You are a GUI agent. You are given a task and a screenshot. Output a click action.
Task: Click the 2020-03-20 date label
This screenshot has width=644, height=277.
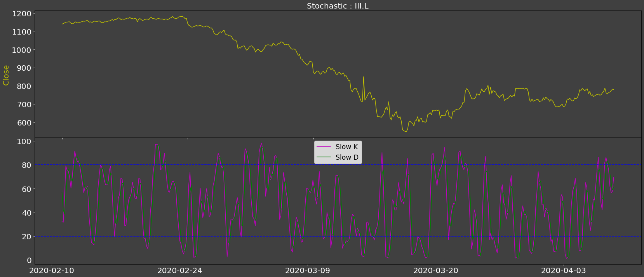pyautogui.click(x=436, y=270)
